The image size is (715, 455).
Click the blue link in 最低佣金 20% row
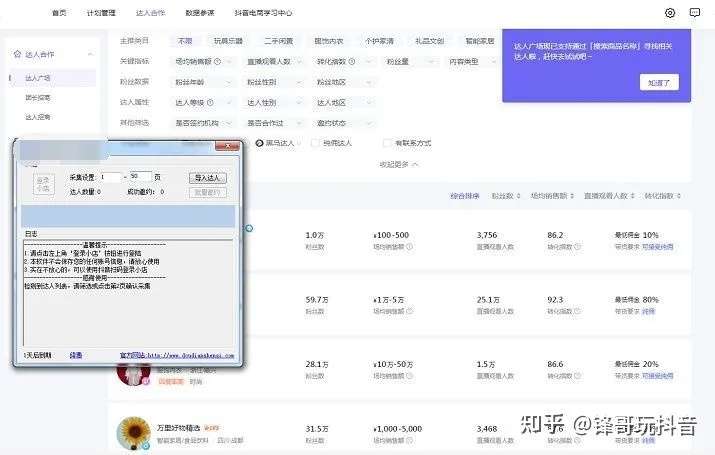pyautogui.click(x=658, y=376)
